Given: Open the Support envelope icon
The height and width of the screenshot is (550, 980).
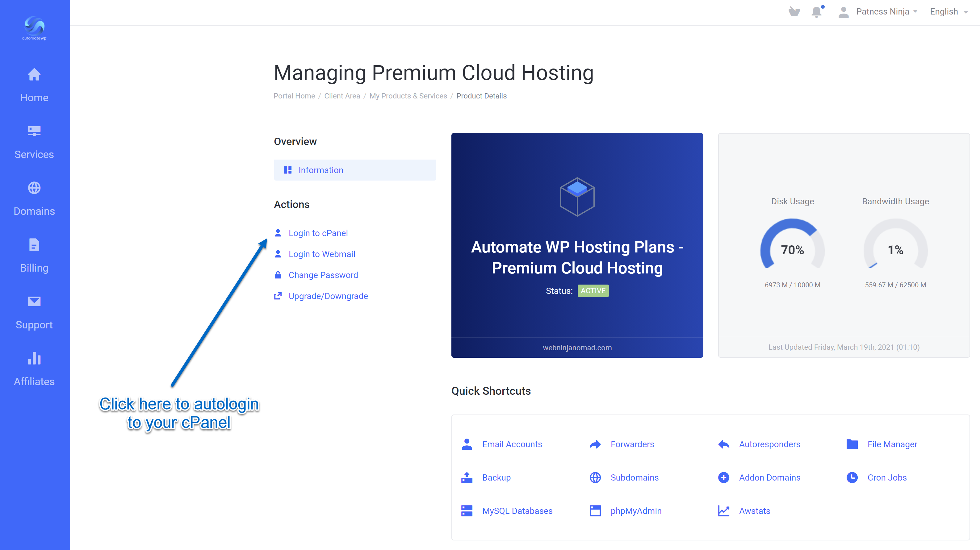Looking at the screenshot, I should click(x=34, y=301).
